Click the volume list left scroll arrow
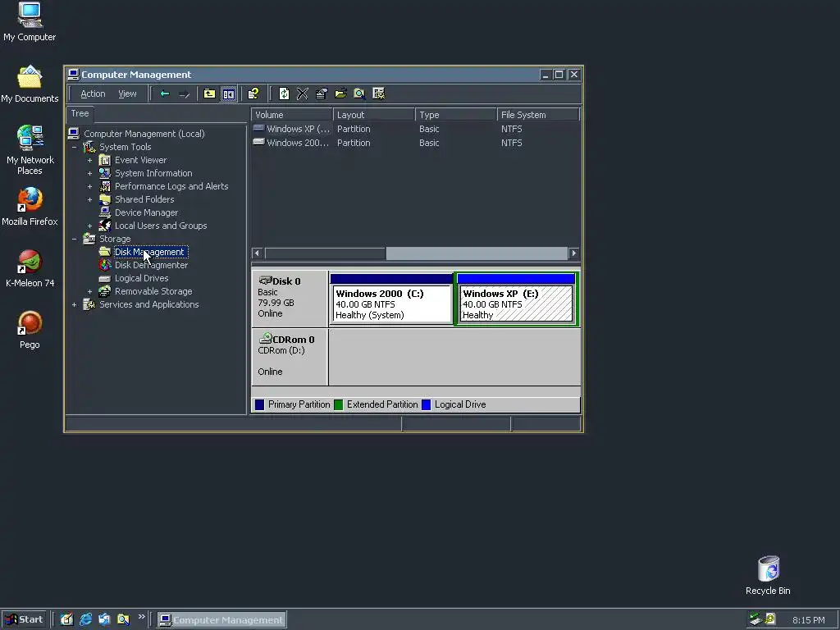The height and width of the screenshot is (630, 840). 257,253
